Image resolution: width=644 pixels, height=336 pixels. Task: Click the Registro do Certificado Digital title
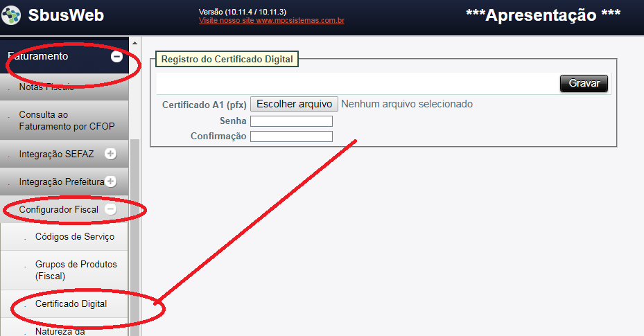point(227,59)
